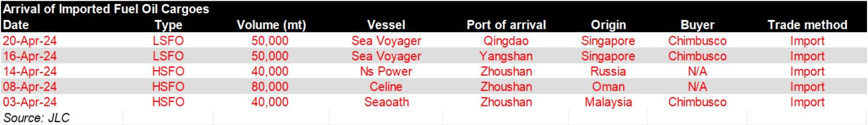Select the 03-Apr-24 date cell
The height and width of the screenshot is (125, 868).
(30, 102)
